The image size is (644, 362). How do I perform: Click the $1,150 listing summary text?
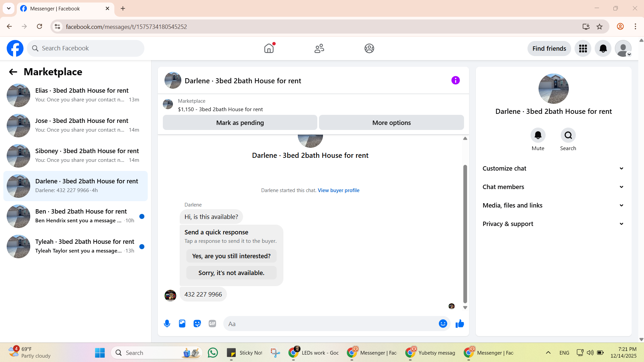click(220, 109)
